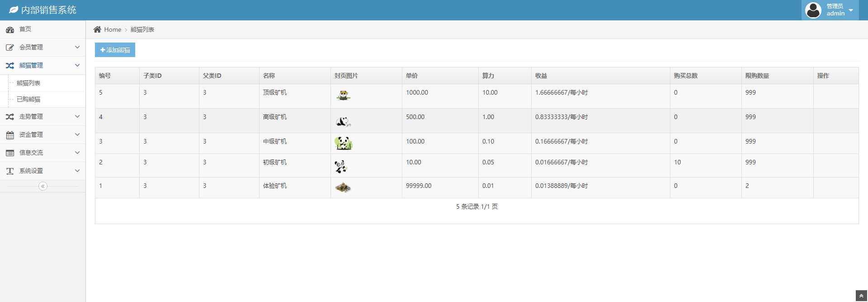Click the dashboard icon beside 首页
This screenshot has width=868, height=302.
pyautogui.click(x=9, y=30)
